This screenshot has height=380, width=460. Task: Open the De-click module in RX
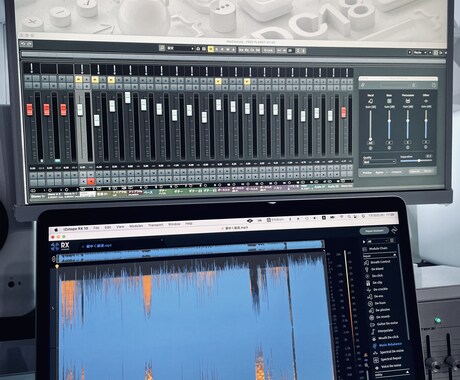(374, 276)
